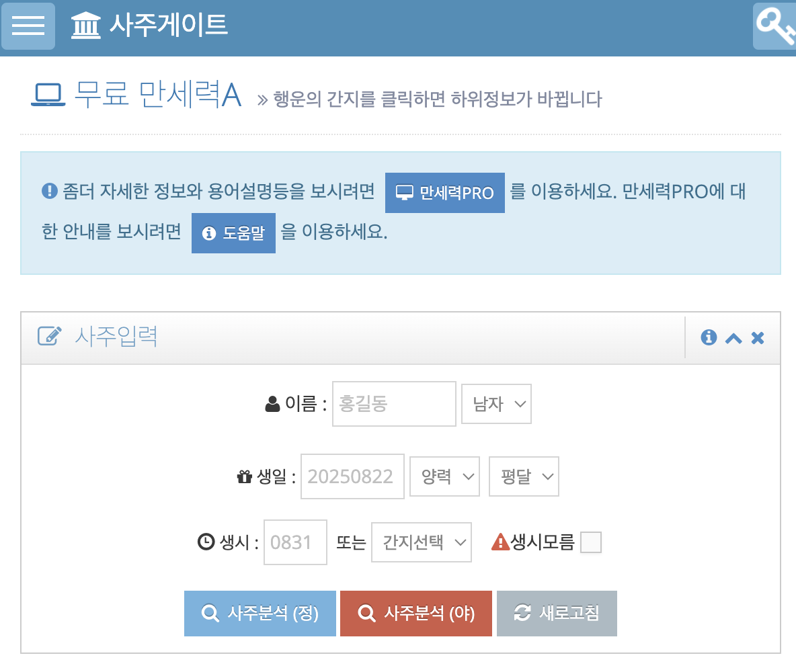The image size is (796, 672).
Task: Click the 홍길동 name input field
Action: [393, 403]
